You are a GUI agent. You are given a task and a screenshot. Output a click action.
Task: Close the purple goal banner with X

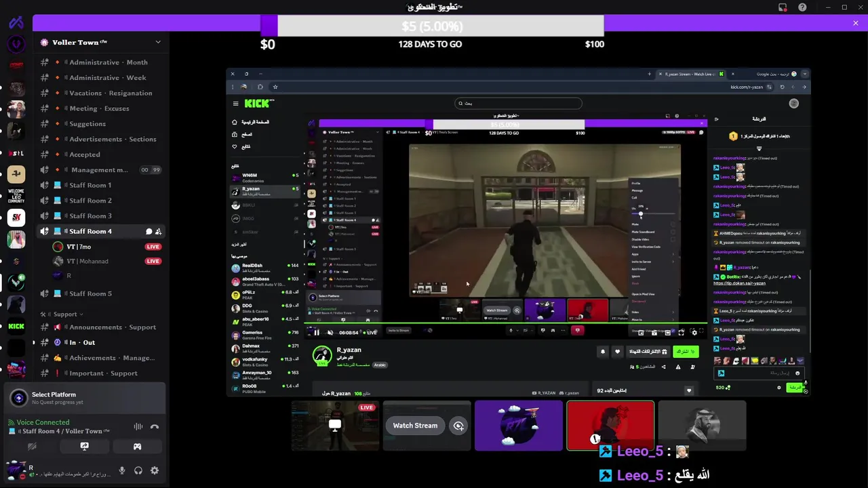tap(856, 23)
